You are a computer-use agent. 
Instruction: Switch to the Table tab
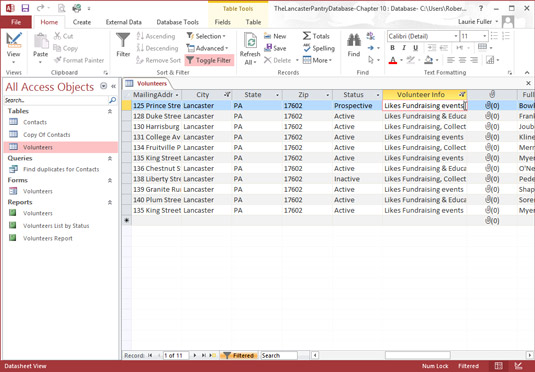pos(253,22)
